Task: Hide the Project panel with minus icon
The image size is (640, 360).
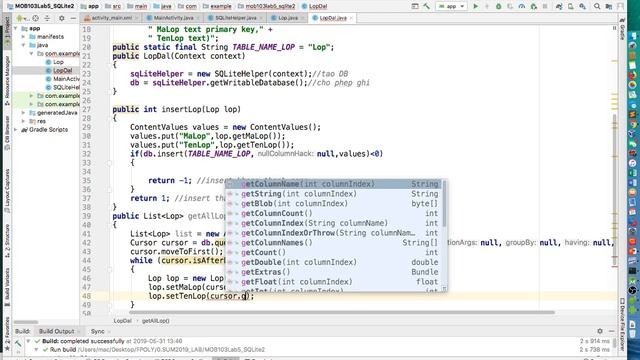Action: coord(73,18)
